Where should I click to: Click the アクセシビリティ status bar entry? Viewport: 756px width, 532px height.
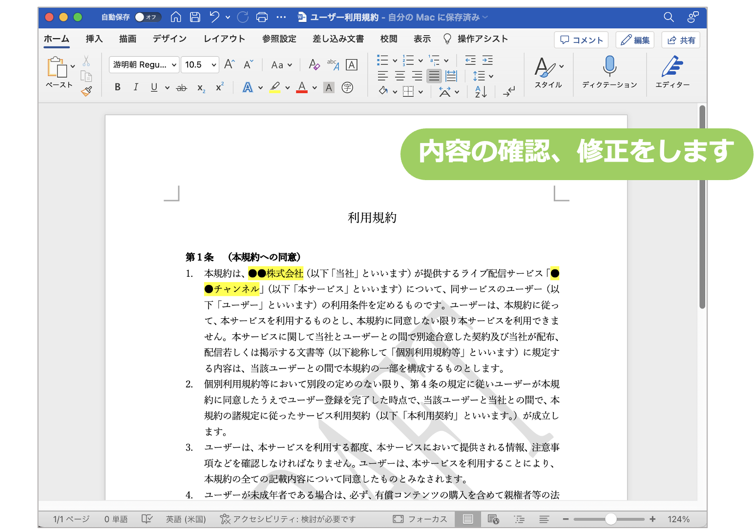click(x=288, y=519)
